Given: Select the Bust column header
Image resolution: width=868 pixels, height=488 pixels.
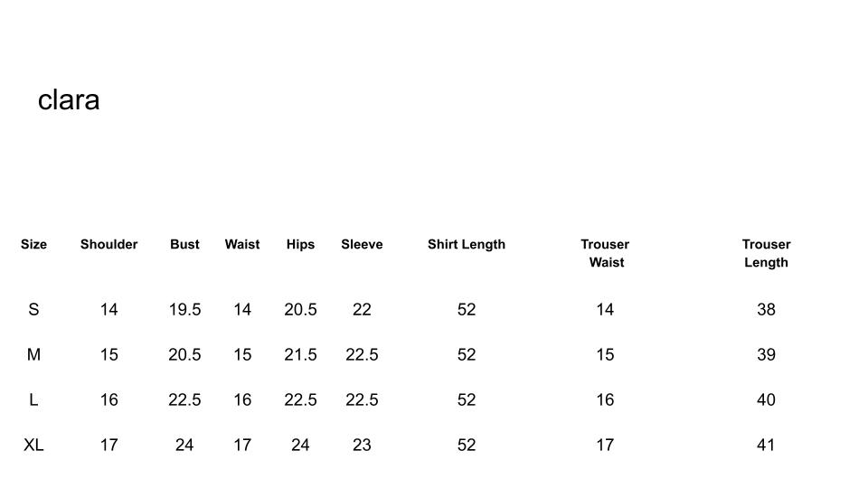Looking at the screenshot, I should [x=184, y=244].
